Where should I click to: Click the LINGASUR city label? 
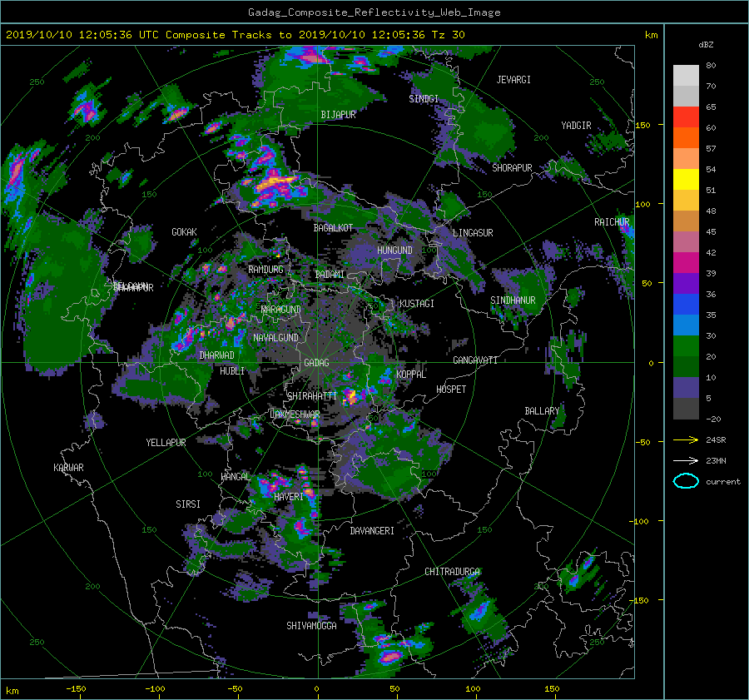[x=473, y=233]
